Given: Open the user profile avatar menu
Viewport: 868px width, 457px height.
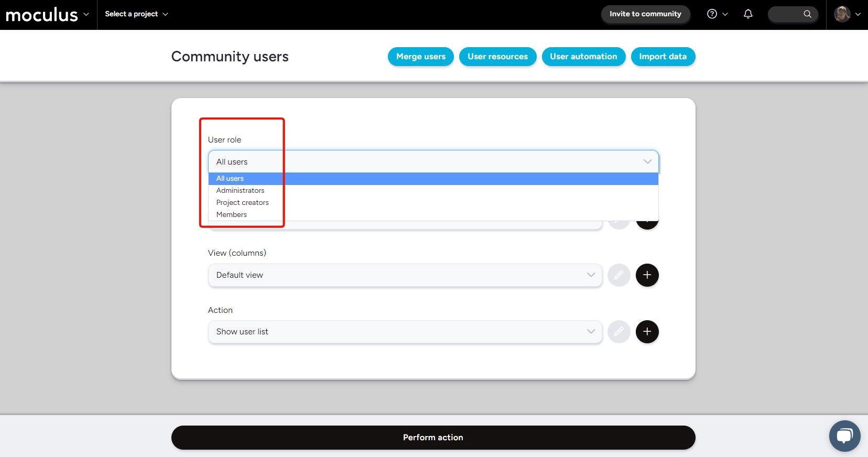Looking at the screenshot, I should [847, 14].
